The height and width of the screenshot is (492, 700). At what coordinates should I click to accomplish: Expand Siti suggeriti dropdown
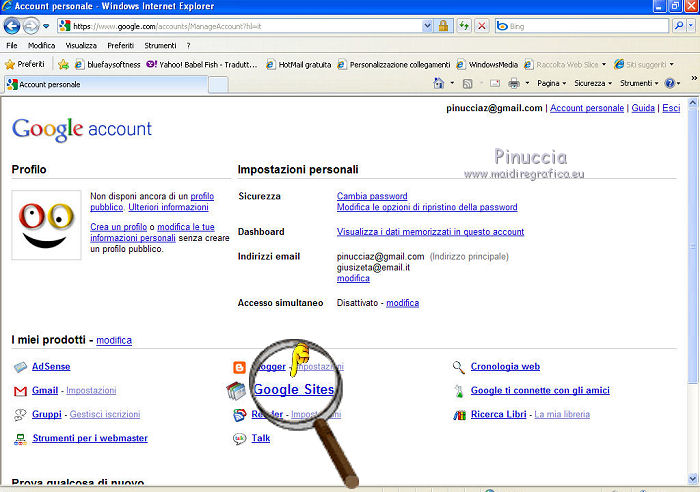(671, 65)
